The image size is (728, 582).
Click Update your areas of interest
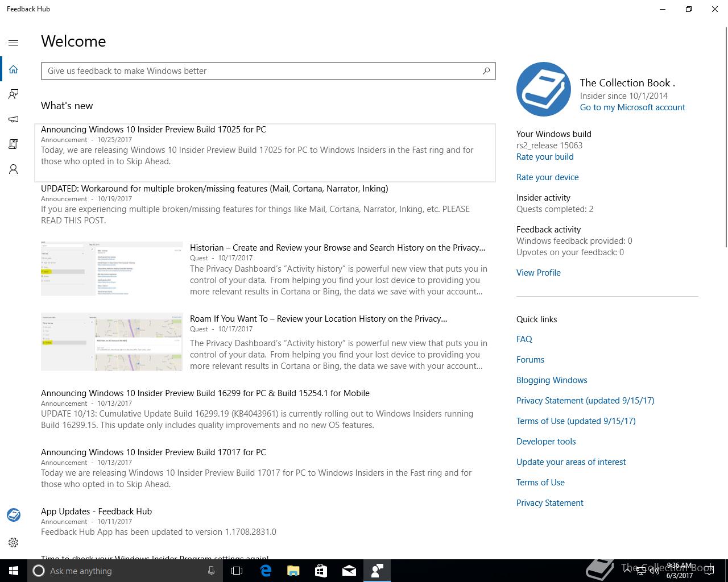pos(571,462)
